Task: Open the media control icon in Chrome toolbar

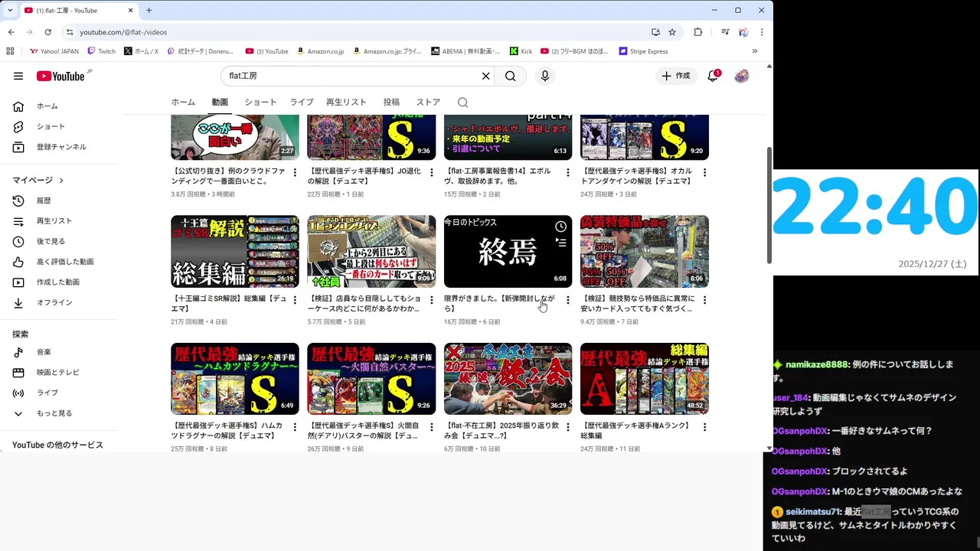Action: click(x=724, y=32)
